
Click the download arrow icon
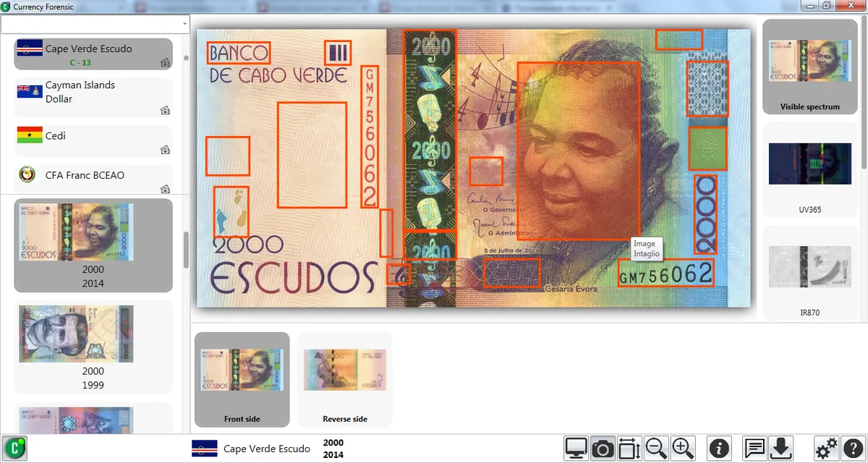(781, 449)
